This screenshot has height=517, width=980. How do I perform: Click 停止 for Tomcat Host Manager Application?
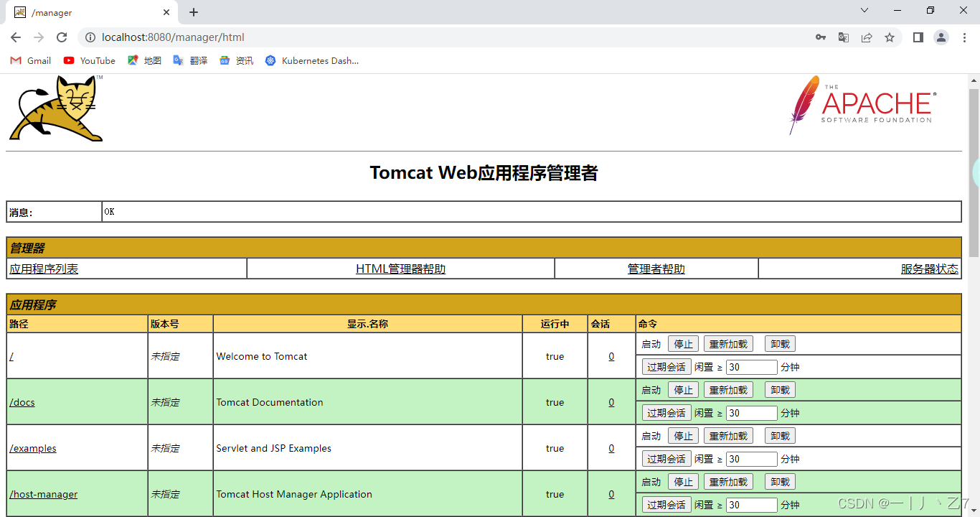tap(684, 482)
